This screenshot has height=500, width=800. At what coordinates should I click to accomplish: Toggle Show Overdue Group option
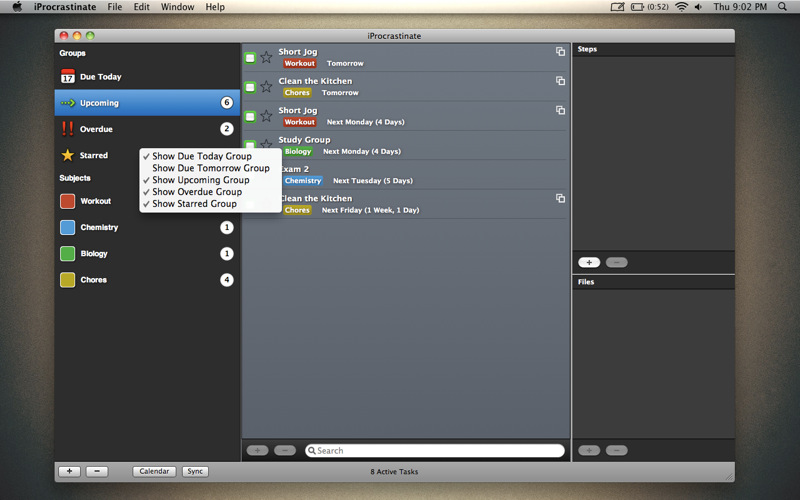pos(210,192)
